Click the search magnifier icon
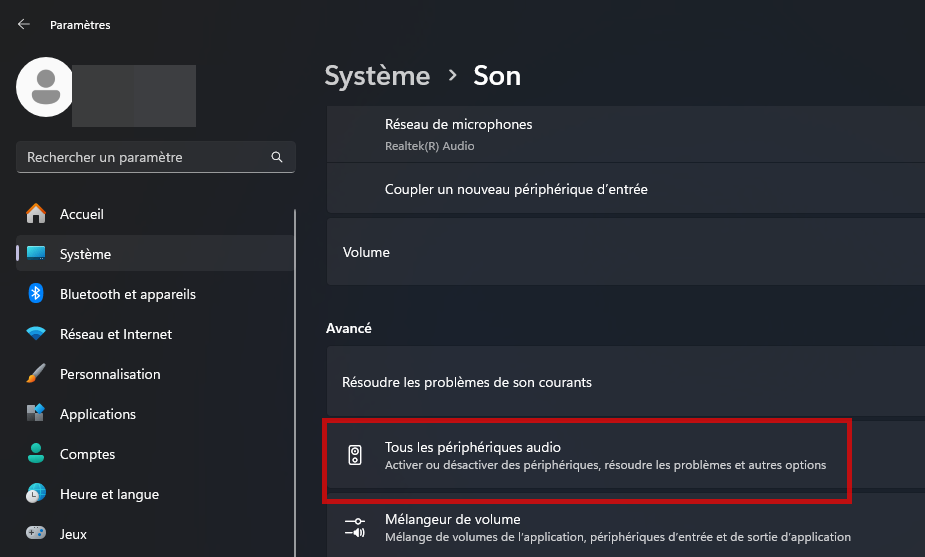This screenshot has width=925, height=557. [277, 157]
